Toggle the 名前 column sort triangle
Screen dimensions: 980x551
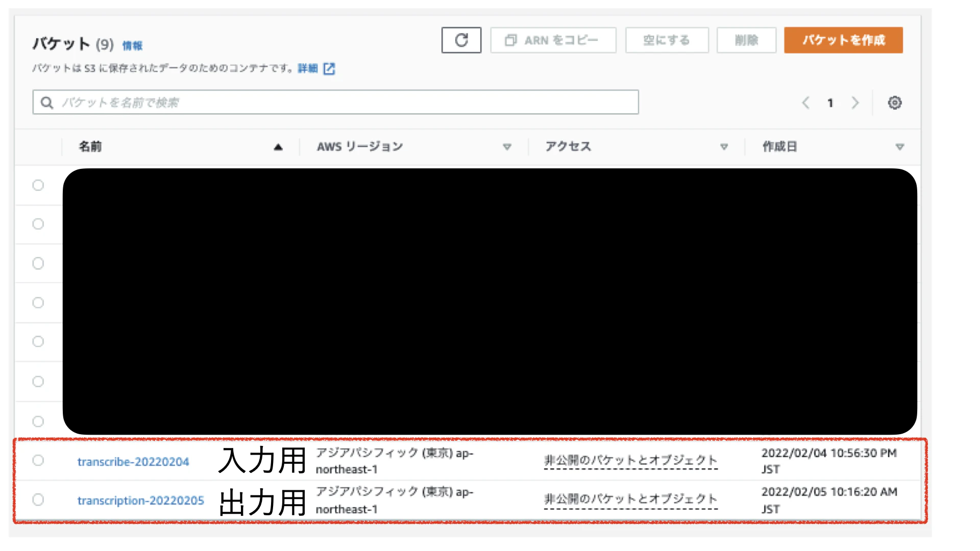[x=279, y=146]
